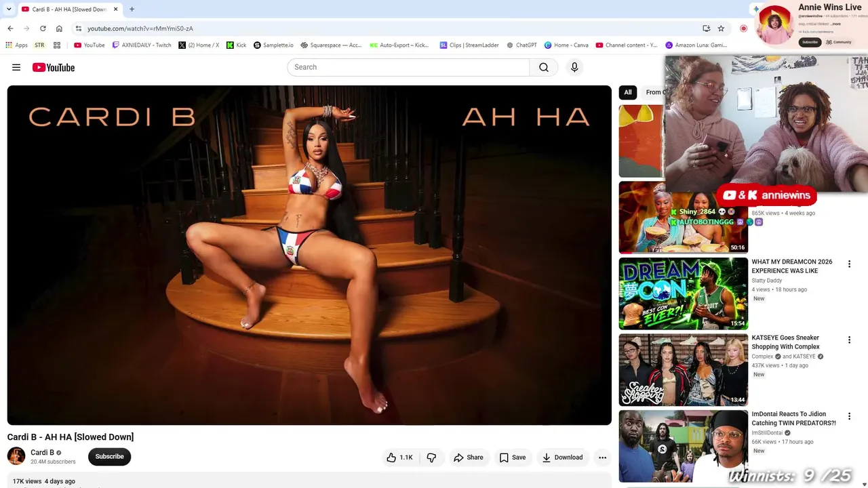Image resolution: width=868 pixels, height=488 pixels.
Task: Like the Cardi B video
Action: [x=399, y=457]
